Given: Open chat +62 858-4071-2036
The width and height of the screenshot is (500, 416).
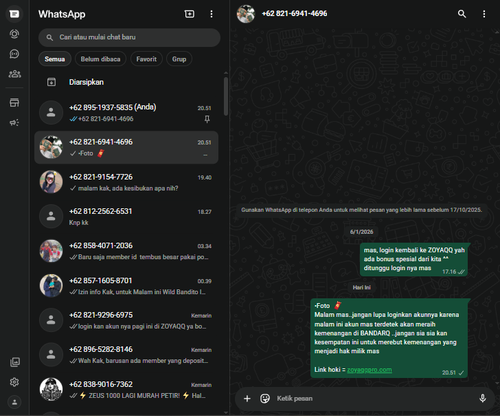Looking at the screenshot, I should [x=127, y=251].
